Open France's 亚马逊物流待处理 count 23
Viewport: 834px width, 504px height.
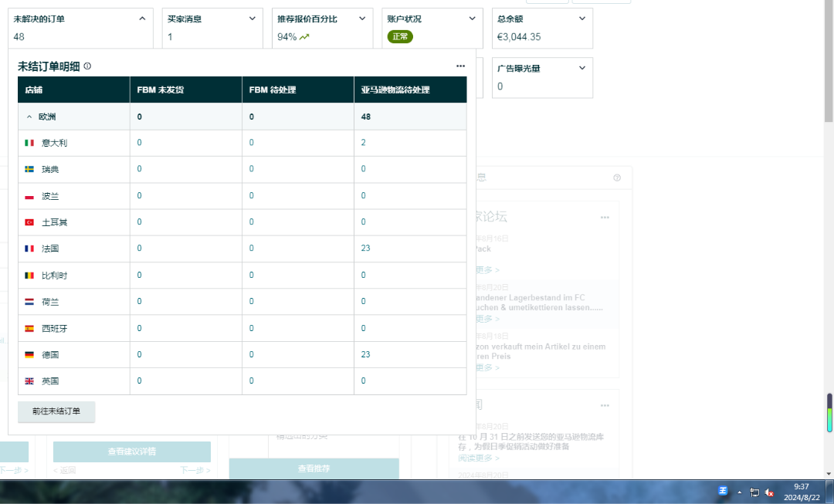click(x=365, y=249)
